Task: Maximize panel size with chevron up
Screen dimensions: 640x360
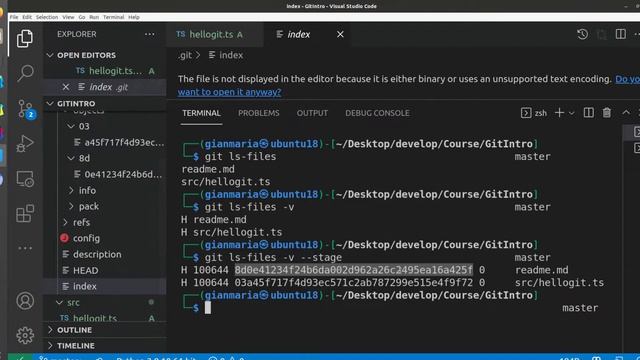Action: (x=626, y=113)
